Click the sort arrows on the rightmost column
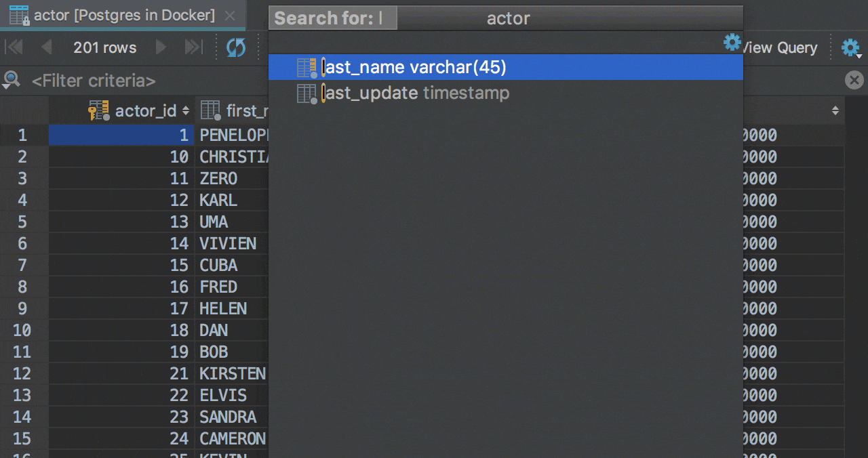The image size is (868, 458). coord(835,110)
